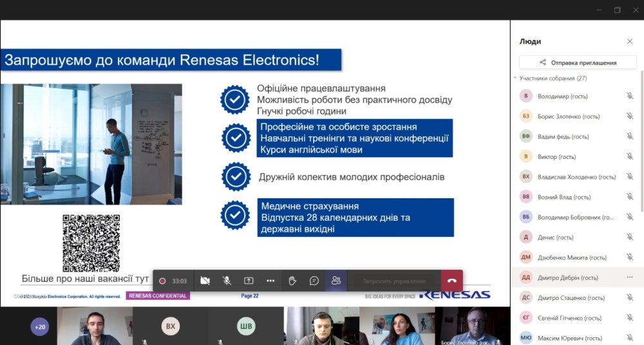Click muted mic icon for Виктор (гость)
Viewport: 644px width, 345px height.
630,156
